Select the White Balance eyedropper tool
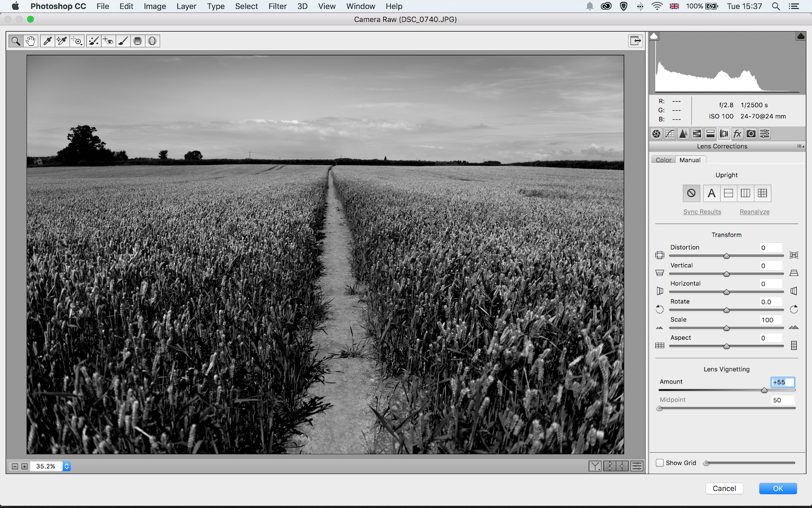Viewport: 812px width, 508px height. [47, 41]
